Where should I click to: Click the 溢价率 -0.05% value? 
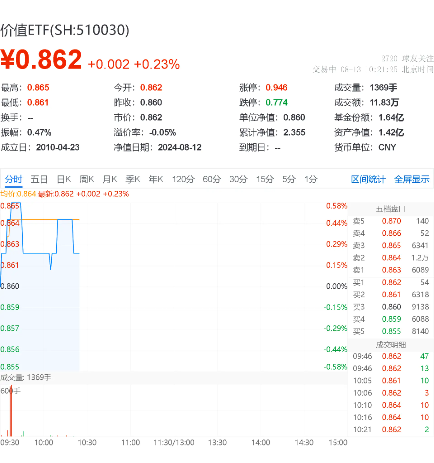(x=163, y=132)
